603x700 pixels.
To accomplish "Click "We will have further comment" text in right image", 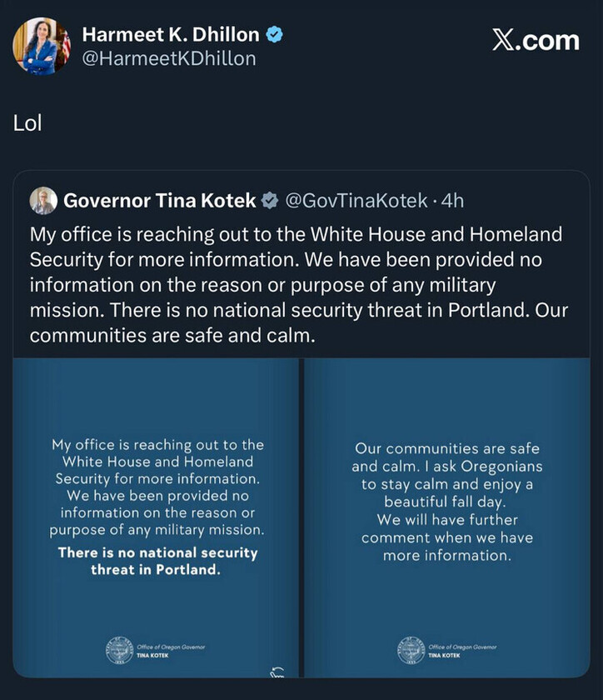I will click(x=446, y=528).
